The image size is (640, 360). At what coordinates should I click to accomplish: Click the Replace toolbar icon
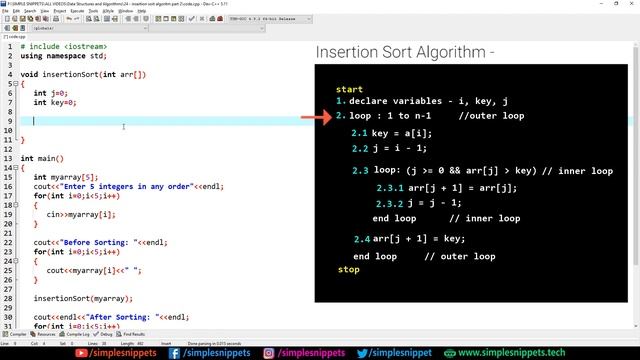point(96,19)
